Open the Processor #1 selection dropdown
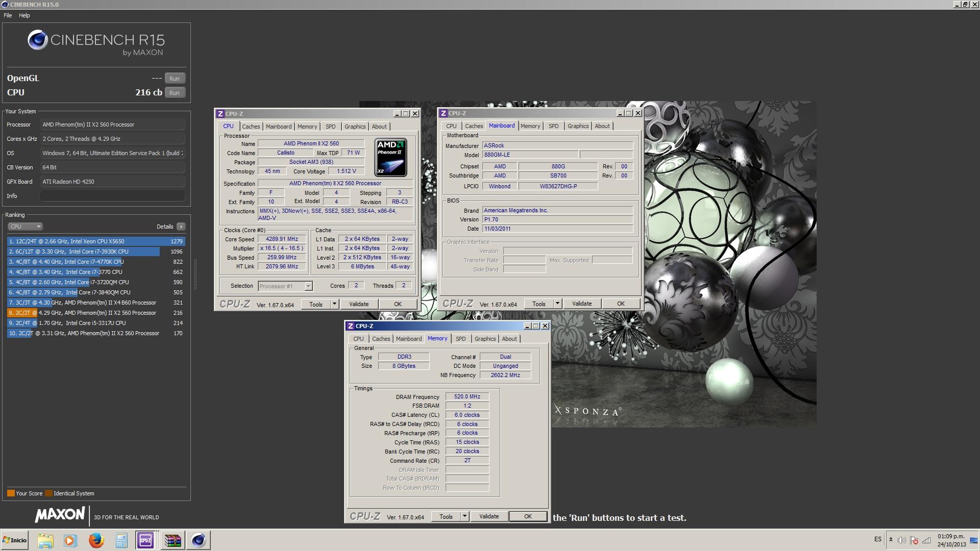The width and height of the screenshot is (980, 551). click(285, 286)
